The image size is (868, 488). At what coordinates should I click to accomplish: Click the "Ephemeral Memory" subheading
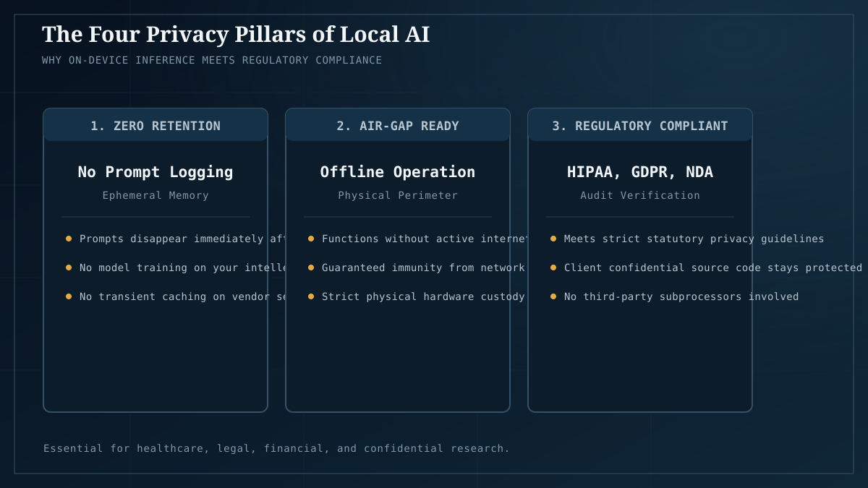[156, 195]
